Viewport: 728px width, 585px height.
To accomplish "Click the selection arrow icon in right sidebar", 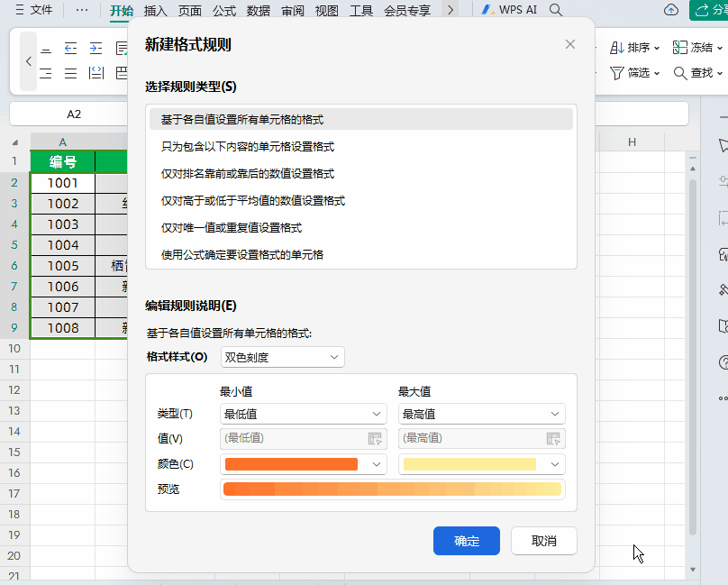I will 723,145.
